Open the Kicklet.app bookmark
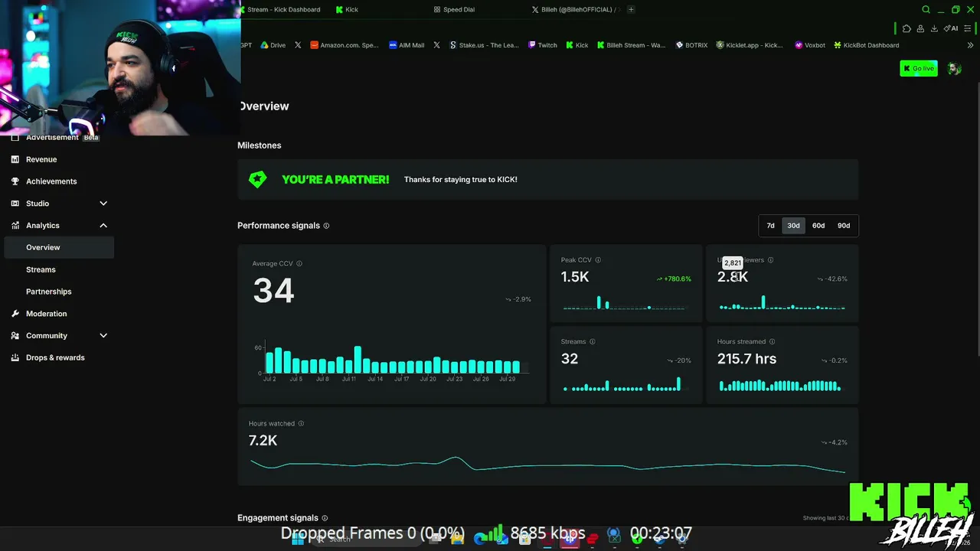The image size is (980, 551). [750, 45]
